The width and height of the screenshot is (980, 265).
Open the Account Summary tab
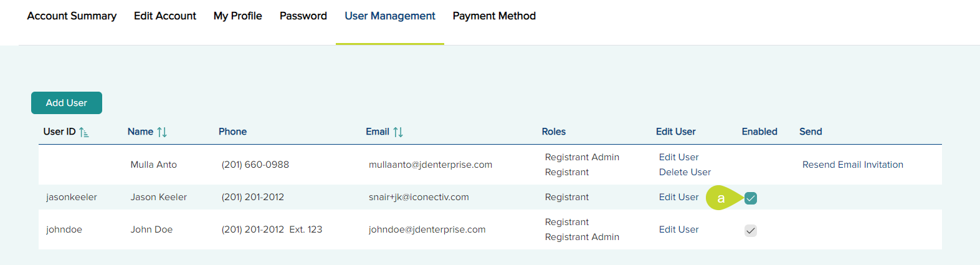[72, 16]
